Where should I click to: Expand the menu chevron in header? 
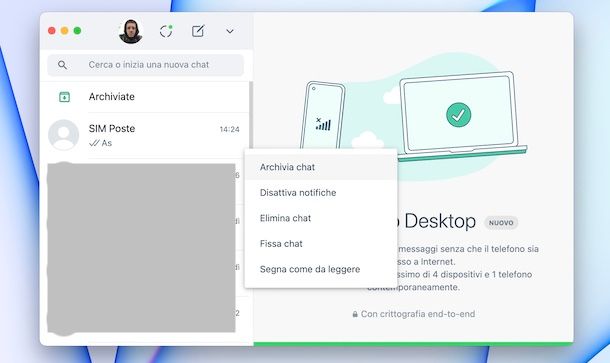pyautogui.click(x=230, y=31)
